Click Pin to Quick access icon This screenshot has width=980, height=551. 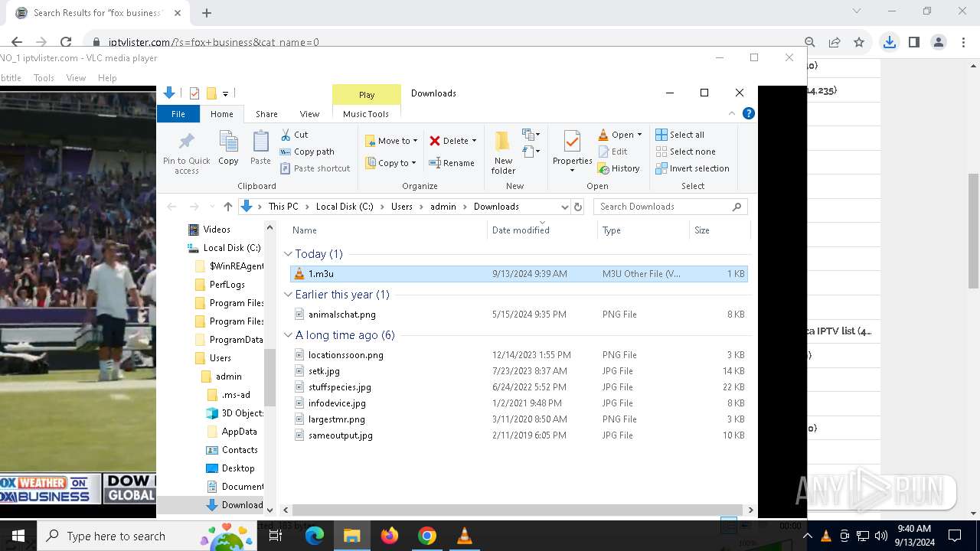[186, 152]
